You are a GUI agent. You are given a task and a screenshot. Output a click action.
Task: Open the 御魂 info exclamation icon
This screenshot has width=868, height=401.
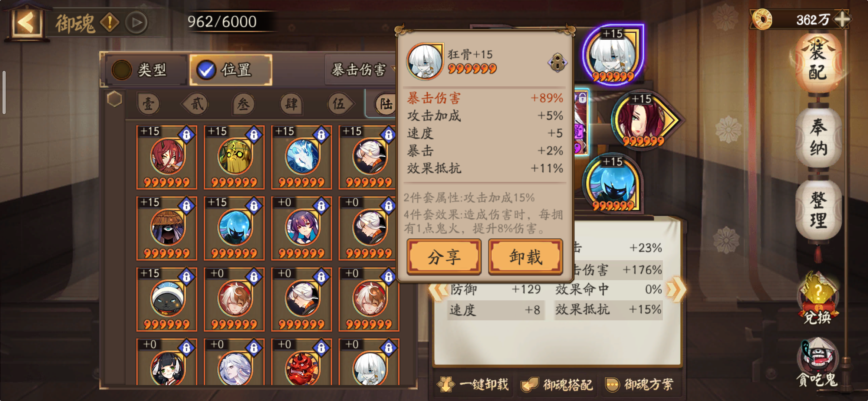(x=110, y=22)
